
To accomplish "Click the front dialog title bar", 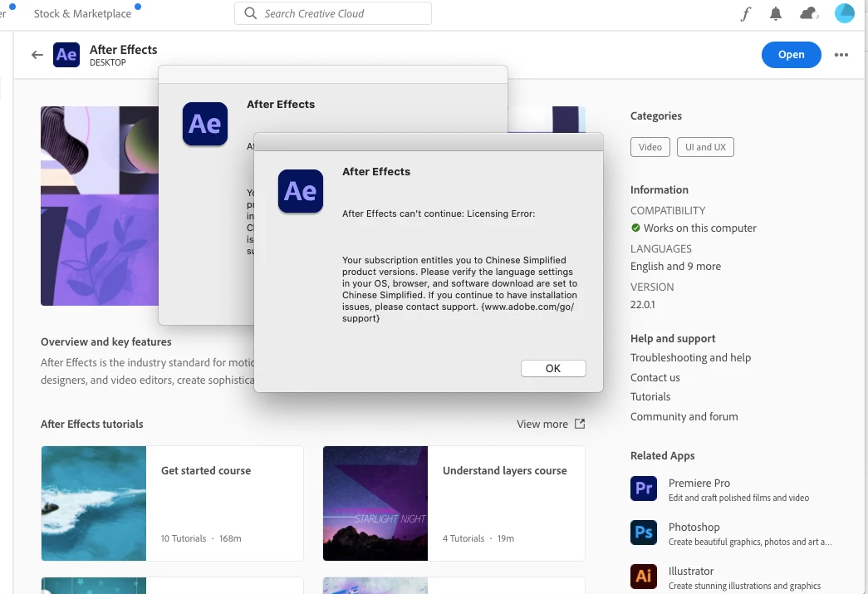I will (x=429, y=142).
